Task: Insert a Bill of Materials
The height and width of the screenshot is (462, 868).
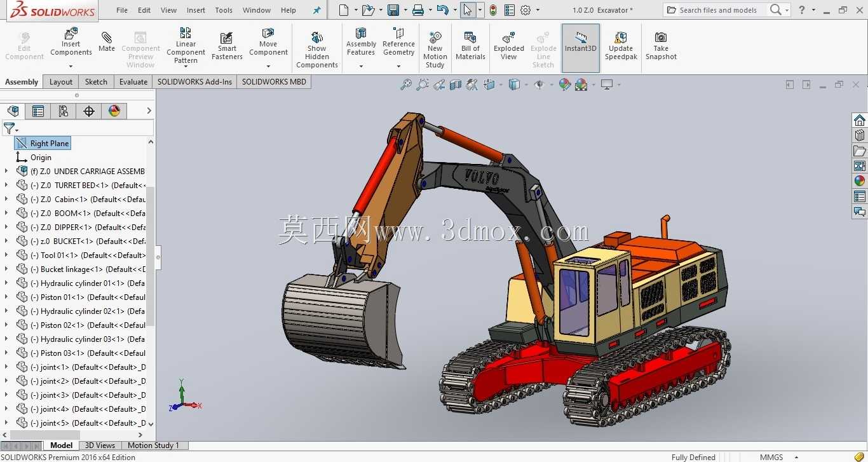Action: tap(471, 46)
